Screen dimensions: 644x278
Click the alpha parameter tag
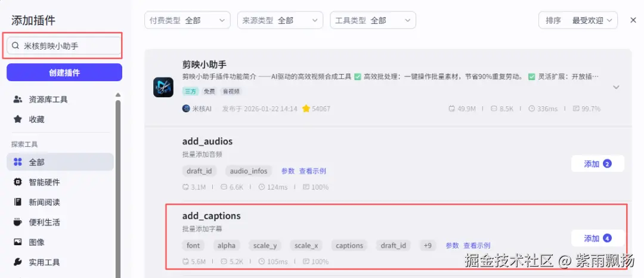tap(227, 246)
